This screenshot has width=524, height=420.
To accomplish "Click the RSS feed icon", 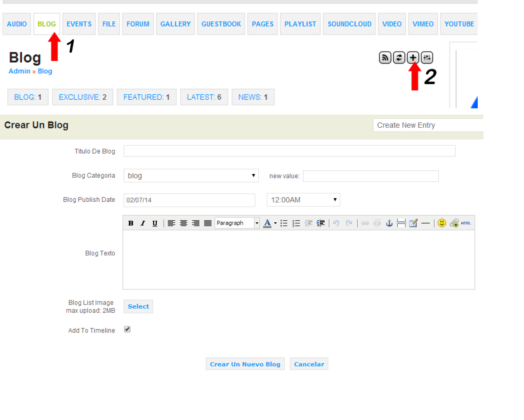I will [385, 58].
